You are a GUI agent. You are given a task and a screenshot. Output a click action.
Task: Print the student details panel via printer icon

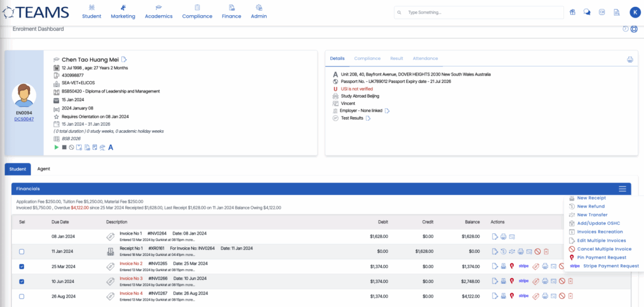[630, 60]
